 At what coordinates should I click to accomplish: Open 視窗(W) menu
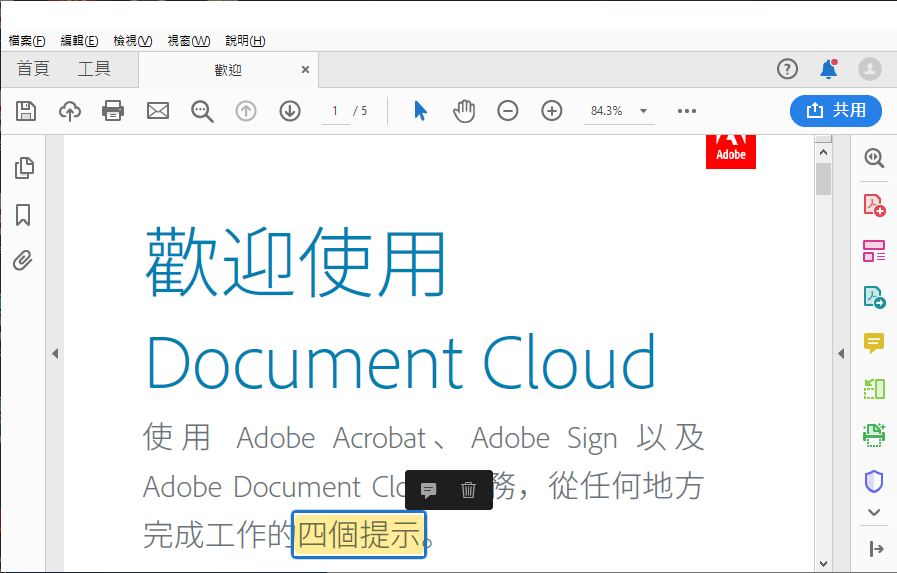pyautogui.click(x=189, y=41)
